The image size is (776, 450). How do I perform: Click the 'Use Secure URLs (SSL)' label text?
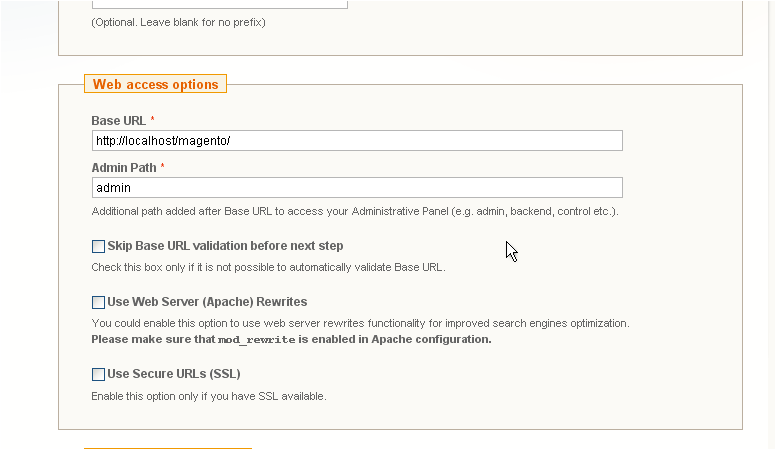173,375
